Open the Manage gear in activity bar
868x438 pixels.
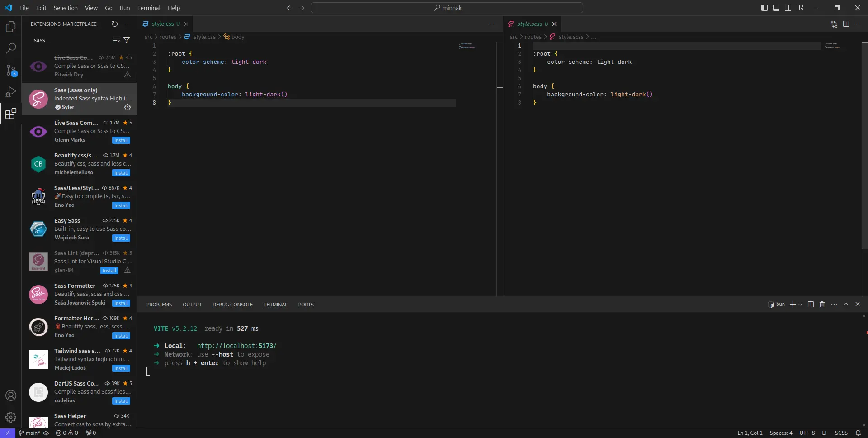(11, 417)
